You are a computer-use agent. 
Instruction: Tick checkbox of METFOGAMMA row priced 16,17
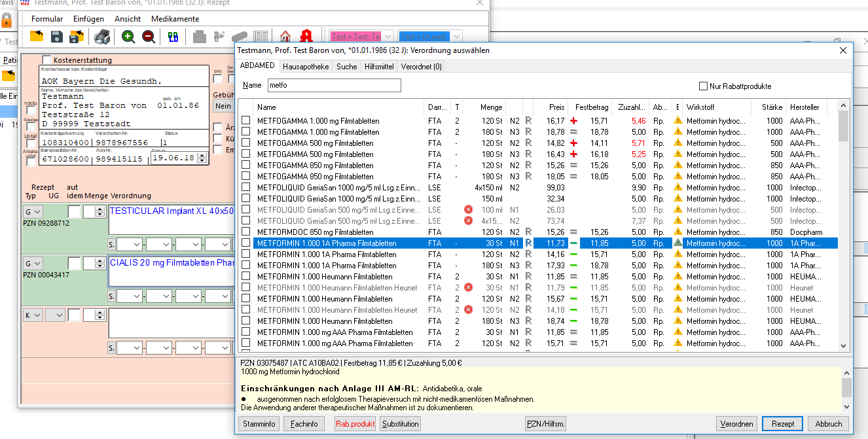tap(245, 120)
